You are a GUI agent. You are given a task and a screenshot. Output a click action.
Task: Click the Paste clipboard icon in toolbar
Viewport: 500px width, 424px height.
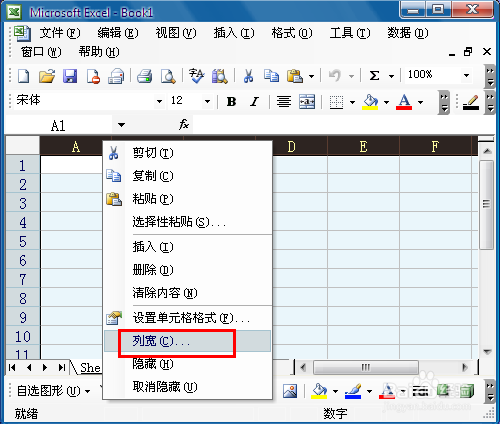click(295, 76)
